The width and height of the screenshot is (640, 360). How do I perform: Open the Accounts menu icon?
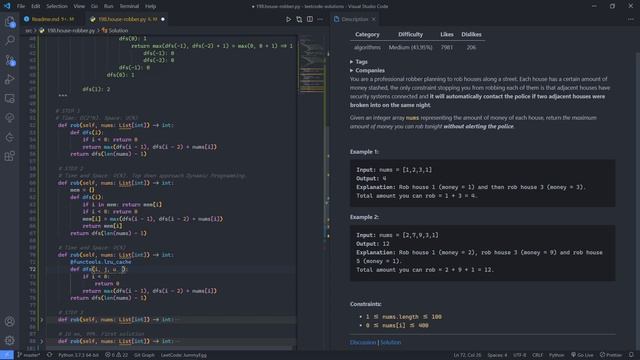click(9, 321)
